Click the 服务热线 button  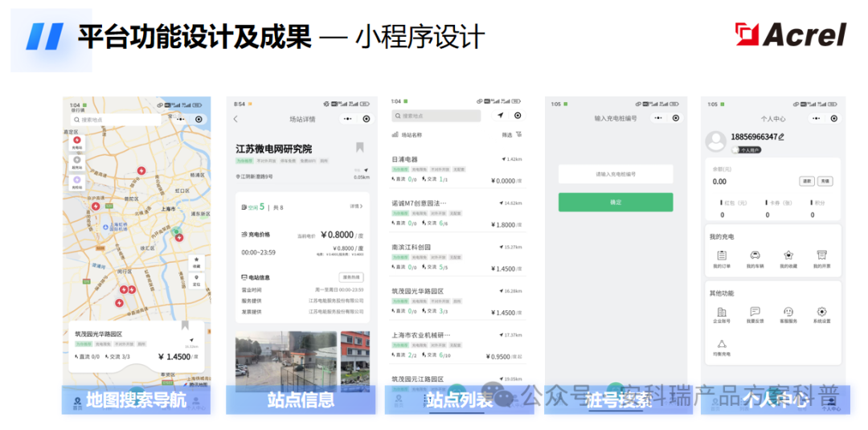point(351,278)
